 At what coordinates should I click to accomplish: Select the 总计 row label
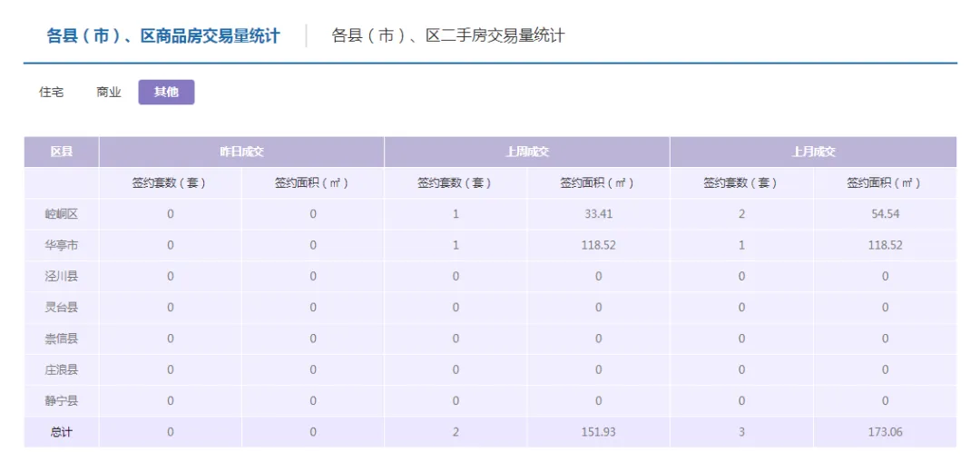point(62,432)
